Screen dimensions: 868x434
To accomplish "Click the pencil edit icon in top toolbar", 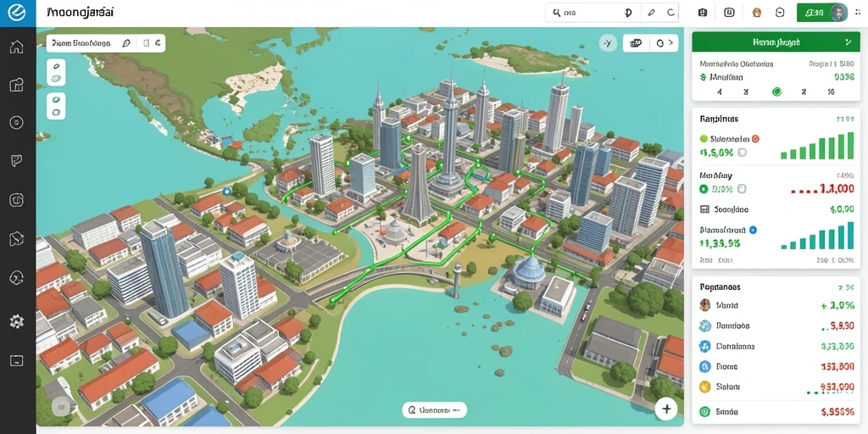I will pos(651,12).
